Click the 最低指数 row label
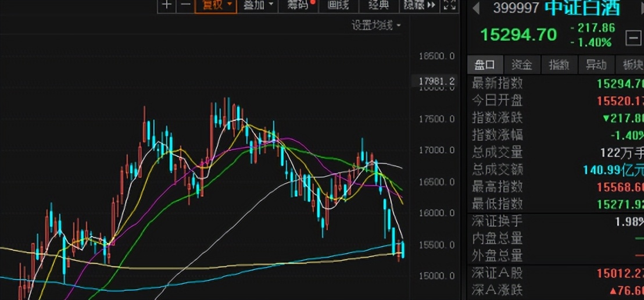 [497, 203]
